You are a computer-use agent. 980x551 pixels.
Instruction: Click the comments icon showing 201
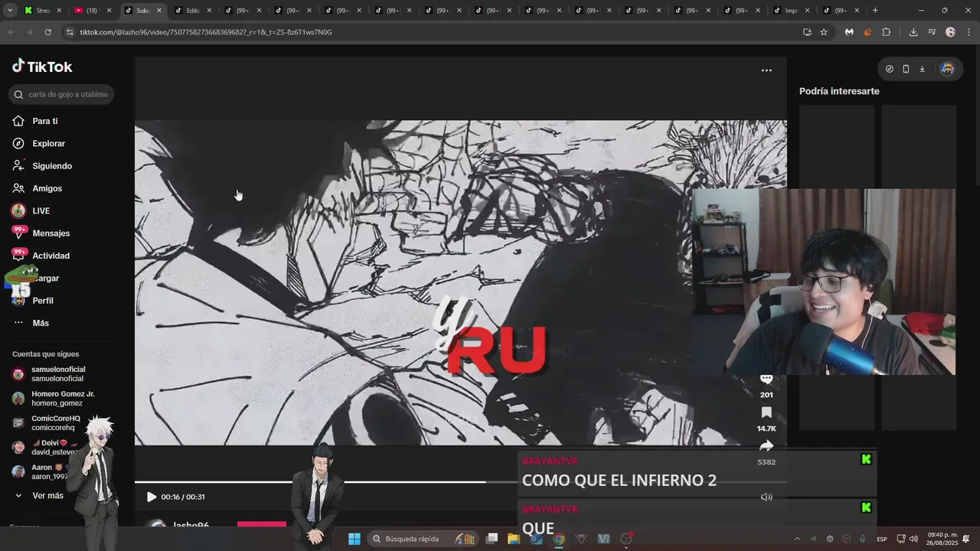tap(766, 380)
